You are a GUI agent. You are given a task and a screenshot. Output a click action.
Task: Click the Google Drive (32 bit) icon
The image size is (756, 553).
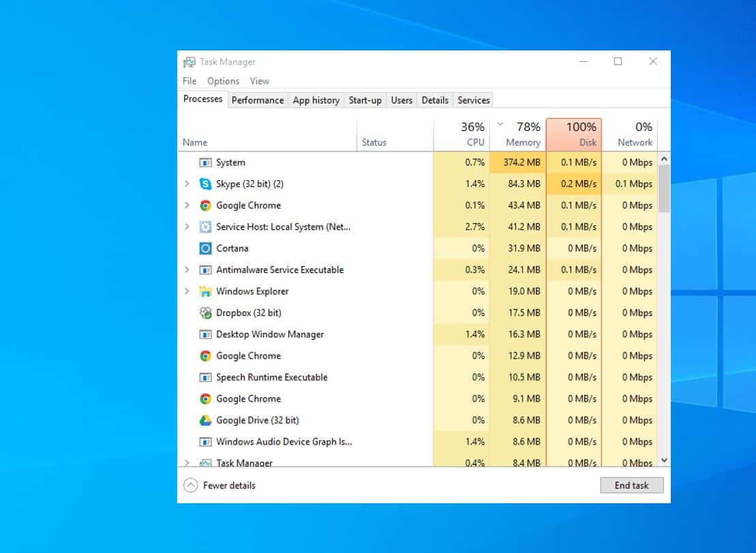pyautogui.click(x=205, y=421)
